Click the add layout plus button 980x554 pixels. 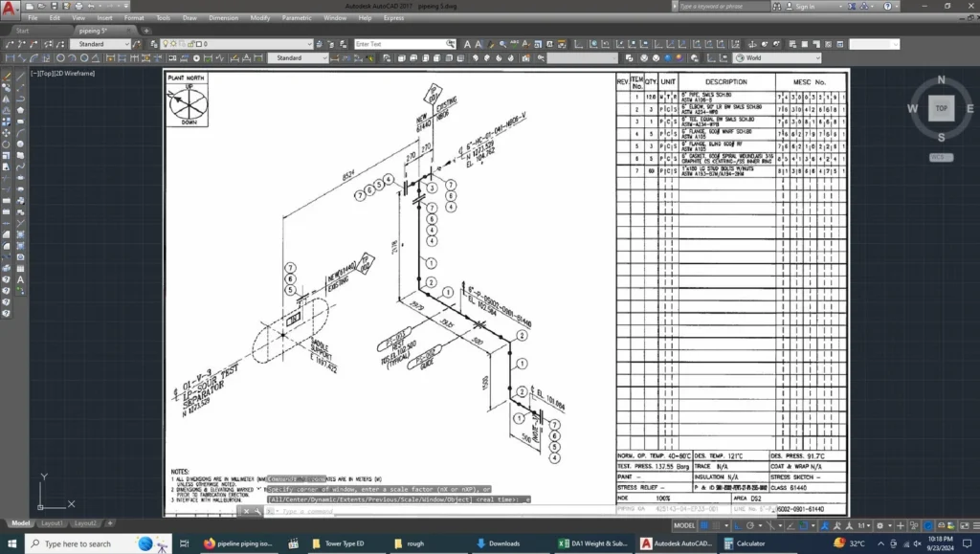point(110,523)
